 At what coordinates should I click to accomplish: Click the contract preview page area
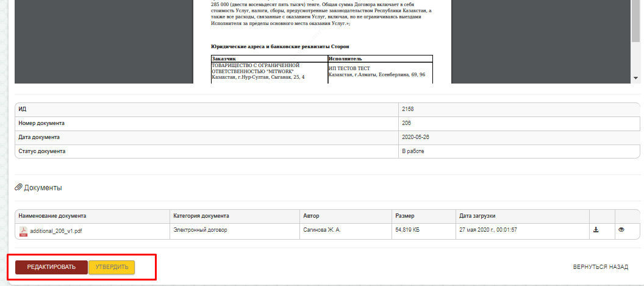[x=322, y=30]
